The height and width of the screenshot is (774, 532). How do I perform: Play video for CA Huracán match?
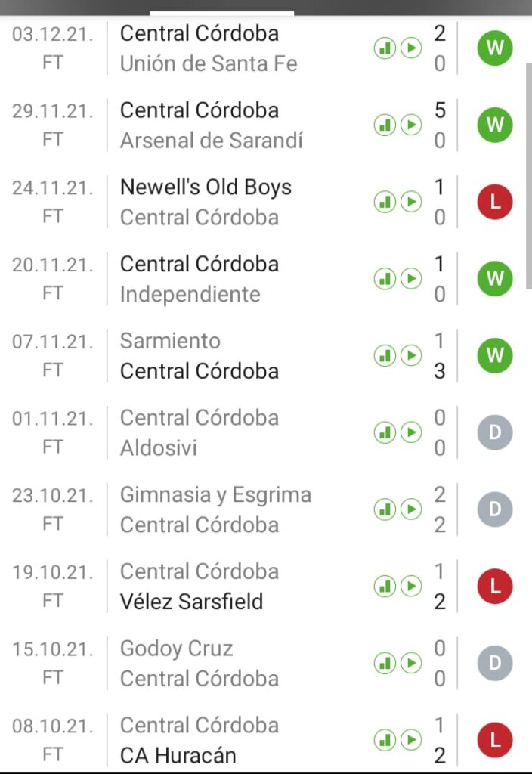(411, 739)
